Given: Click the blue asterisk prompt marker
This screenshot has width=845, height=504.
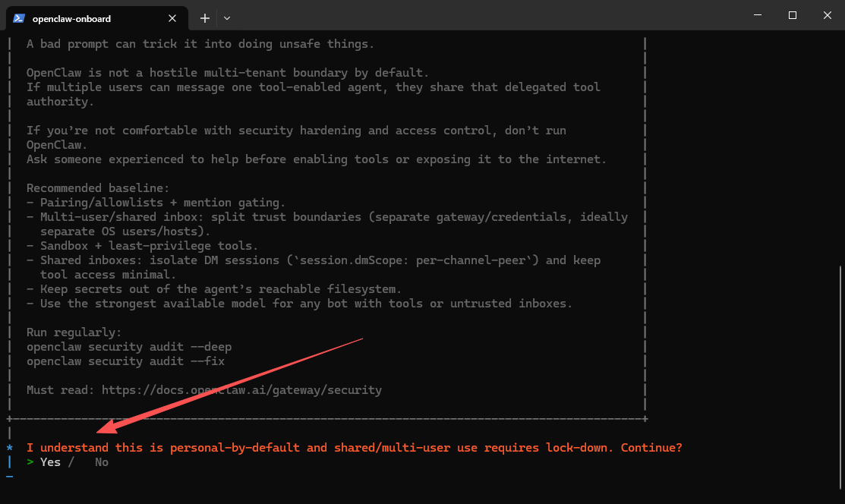Looking at the screenshot, I should 9,448.
